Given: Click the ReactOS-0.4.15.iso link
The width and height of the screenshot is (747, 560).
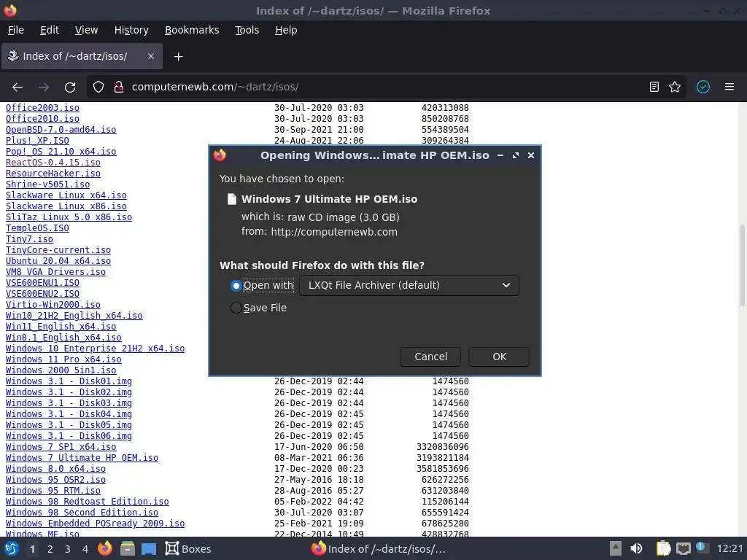Looking at the screenshot, I should coord(53,163).
